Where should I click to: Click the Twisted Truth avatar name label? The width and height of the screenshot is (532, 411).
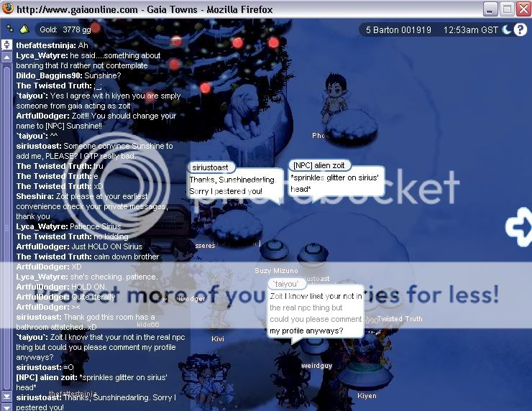point(400,319)
